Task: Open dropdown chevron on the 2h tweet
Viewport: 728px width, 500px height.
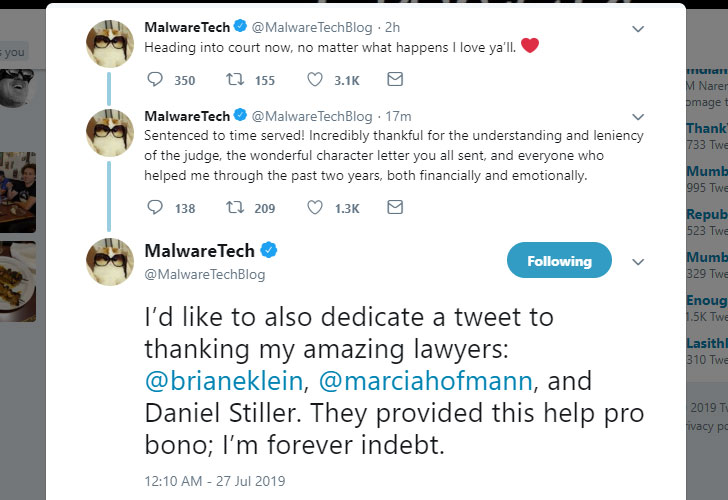Action: click(638, 29)
